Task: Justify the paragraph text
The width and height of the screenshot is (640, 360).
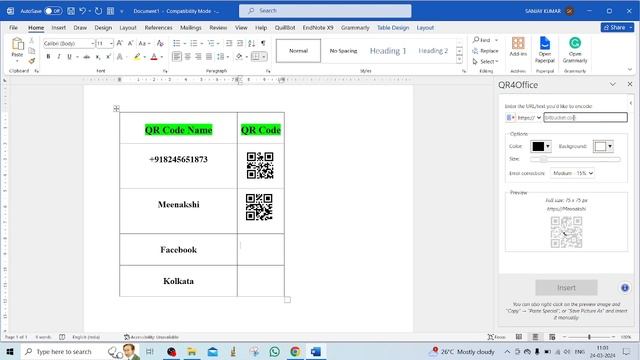Action: click(209, 56)
